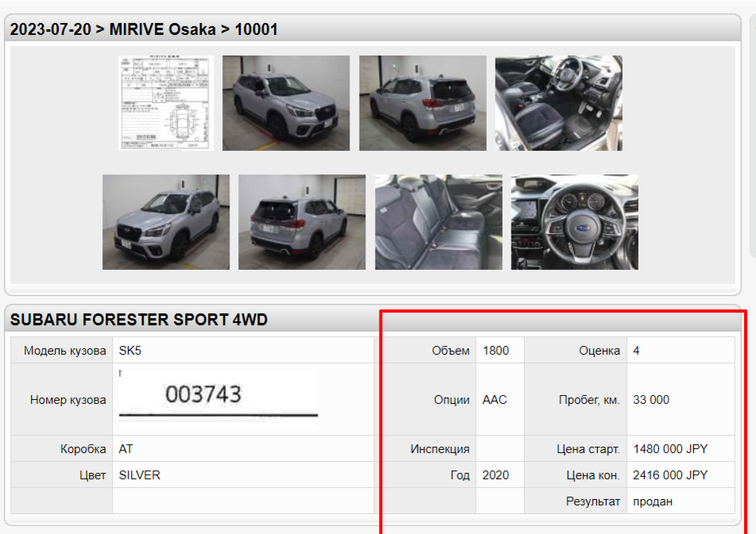This screenshot has height=534, width=756.
Task: Select the result value 'продан'
Action: pyautogui.click(x=653, y=501)
